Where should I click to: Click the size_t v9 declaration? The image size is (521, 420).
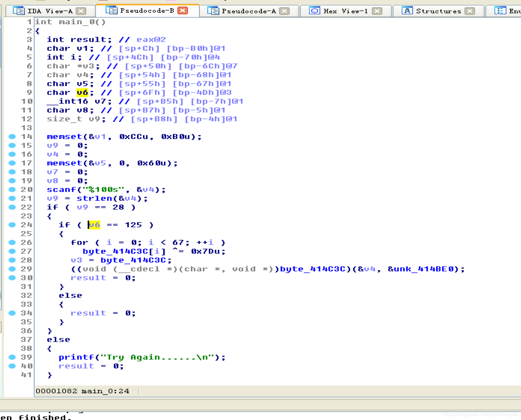[x=76, y=119]
